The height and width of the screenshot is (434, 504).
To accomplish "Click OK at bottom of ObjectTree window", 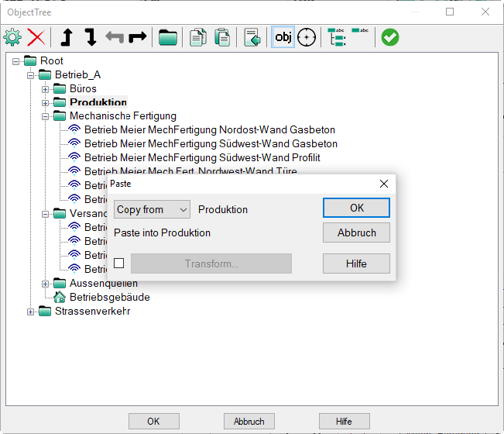I will pyautogui.click(x=154, y=421).
